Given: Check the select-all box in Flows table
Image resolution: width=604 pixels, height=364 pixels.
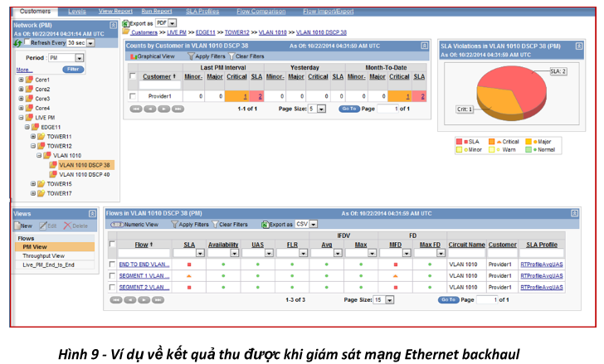Looking at the screenshot, I should [112, 244].
